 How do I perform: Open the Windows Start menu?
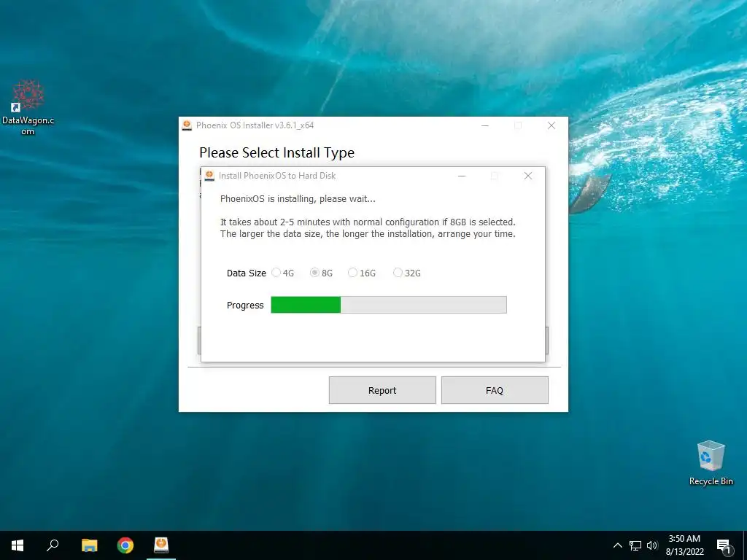click(x=18, y=545)
